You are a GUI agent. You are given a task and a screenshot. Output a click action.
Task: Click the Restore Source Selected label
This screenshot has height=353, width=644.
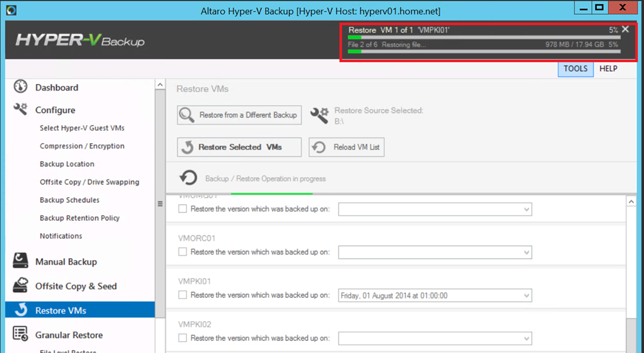click(379, 110)
